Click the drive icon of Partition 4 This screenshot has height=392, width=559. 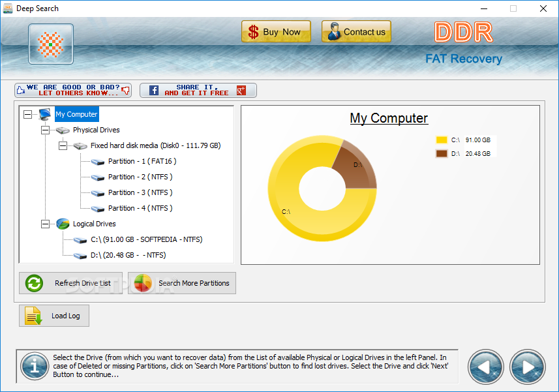pyautogui.click(x=97, y=209)
